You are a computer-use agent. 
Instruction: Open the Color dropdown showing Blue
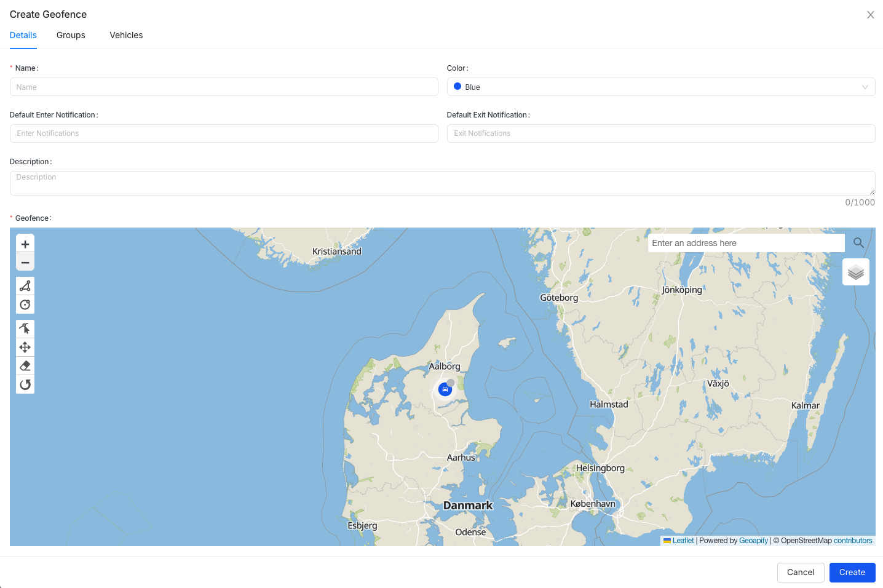coord(661,87)
